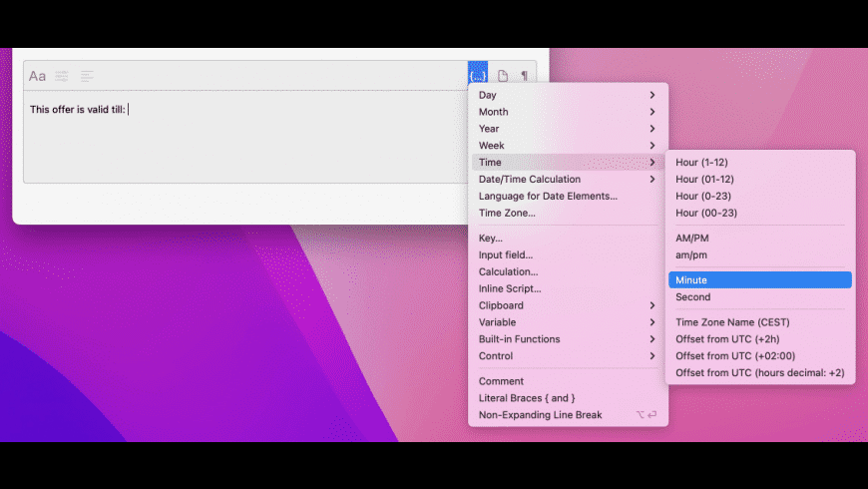
Task: Pick Hour (01-12) format
Action: tap(760, 180)
